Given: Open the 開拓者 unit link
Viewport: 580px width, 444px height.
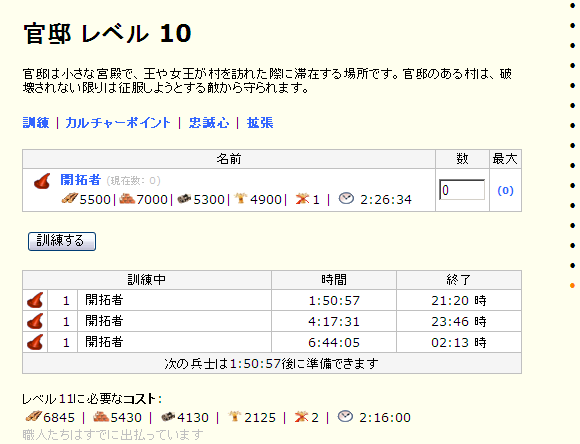Looking at the screenshot, I should [81, 180].
